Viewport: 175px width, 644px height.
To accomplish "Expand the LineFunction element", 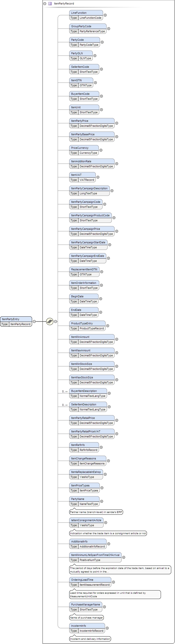I will (x=105, y=15).
